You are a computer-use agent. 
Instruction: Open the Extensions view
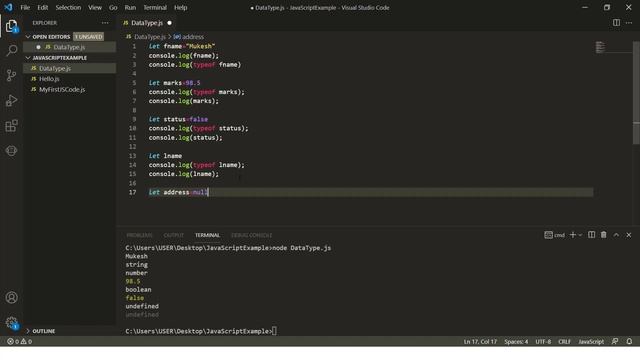pos(11,126)
